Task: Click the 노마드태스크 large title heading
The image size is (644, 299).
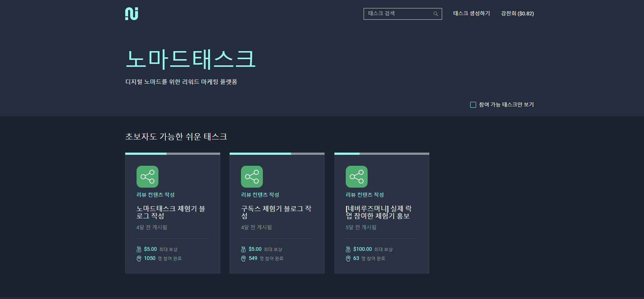Action: click(x=190, y=59)
